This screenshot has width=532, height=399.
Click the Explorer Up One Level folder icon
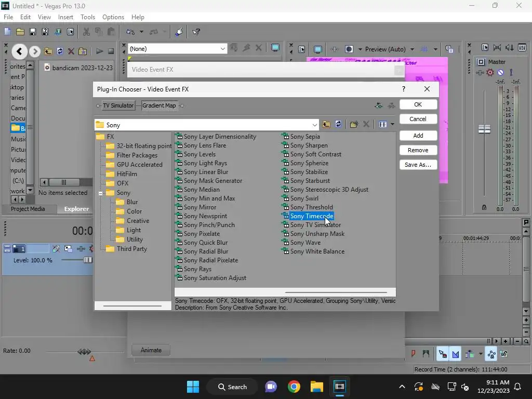point(48,51)
